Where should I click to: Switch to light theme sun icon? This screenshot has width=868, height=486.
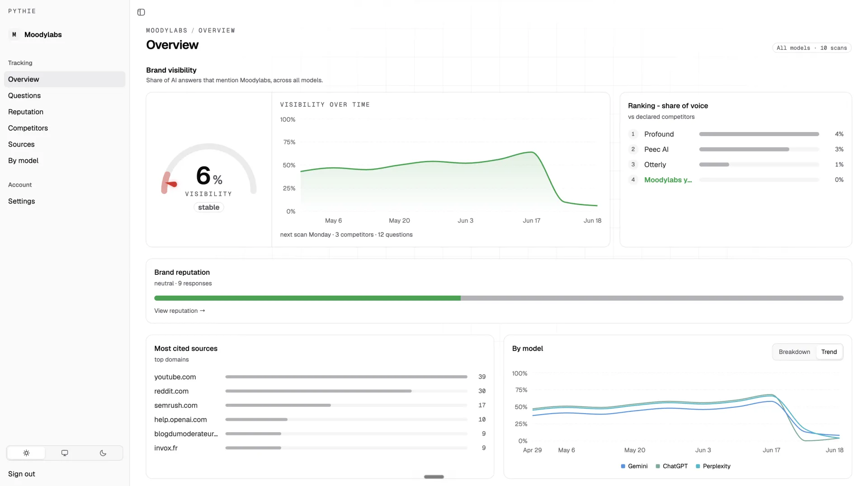click(x=26, y=453)
